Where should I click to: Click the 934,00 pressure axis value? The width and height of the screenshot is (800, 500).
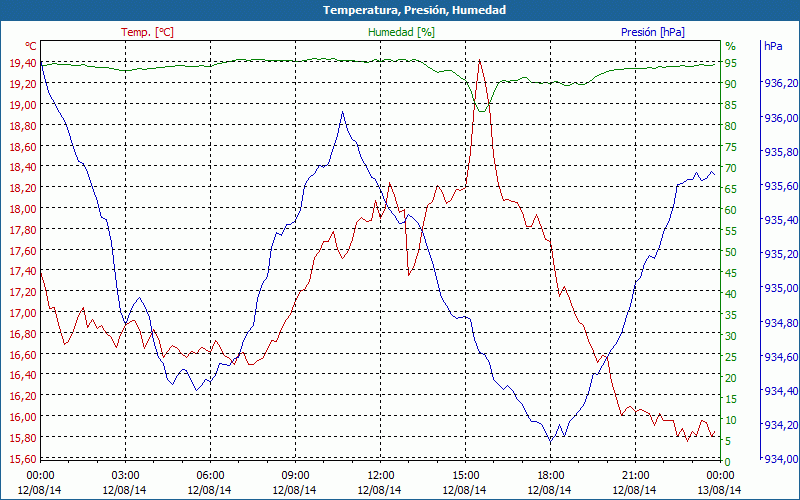781,459
